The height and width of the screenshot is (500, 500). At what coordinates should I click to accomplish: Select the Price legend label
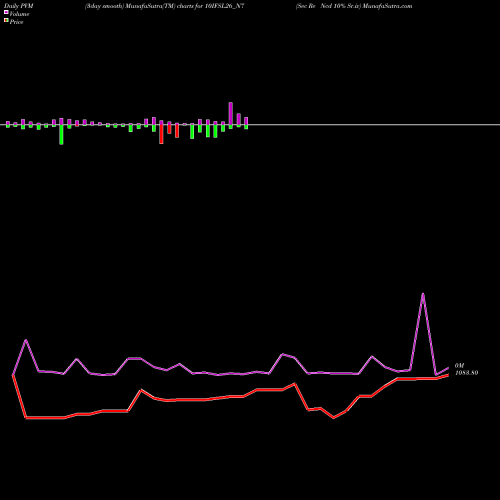[x=16, y=22]
